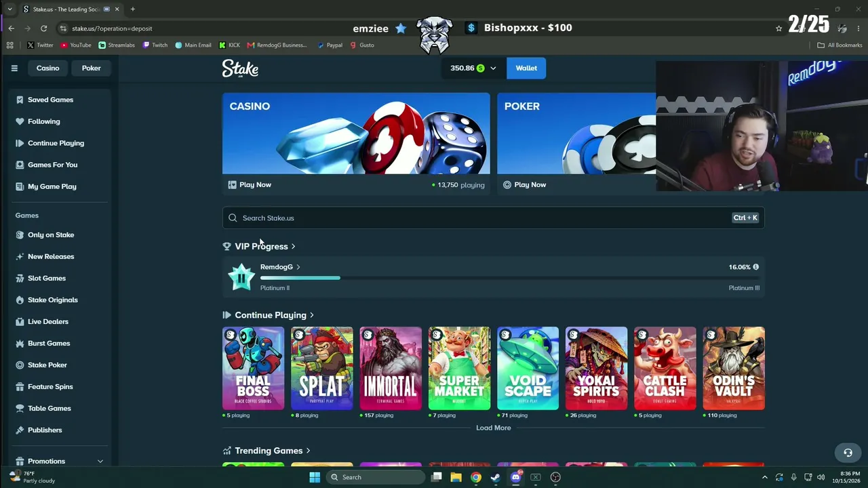Open the Twitter bookmark

(x=40, y=45)
